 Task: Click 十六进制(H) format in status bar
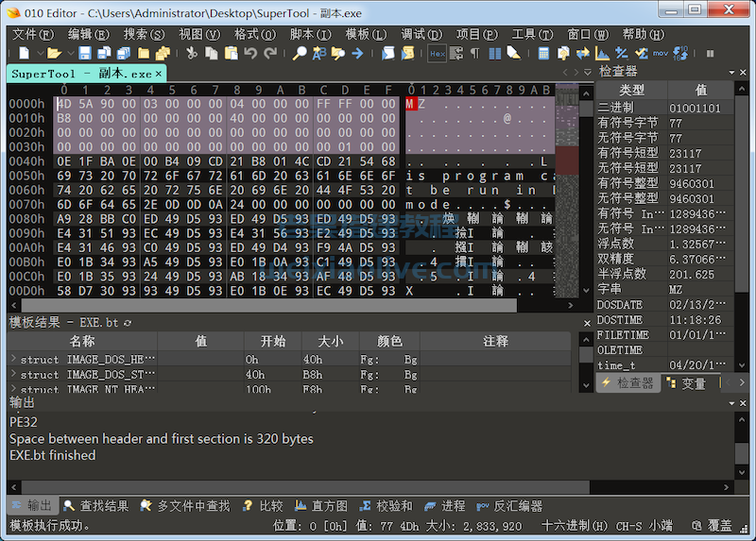pyautogui.click(x=575, y=526)
